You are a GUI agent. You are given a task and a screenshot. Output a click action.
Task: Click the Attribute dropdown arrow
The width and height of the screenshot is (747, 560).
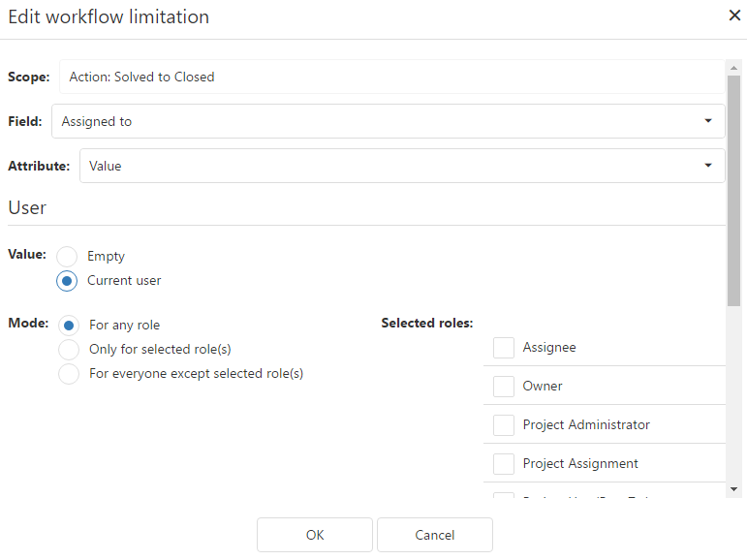coord(708,166)
